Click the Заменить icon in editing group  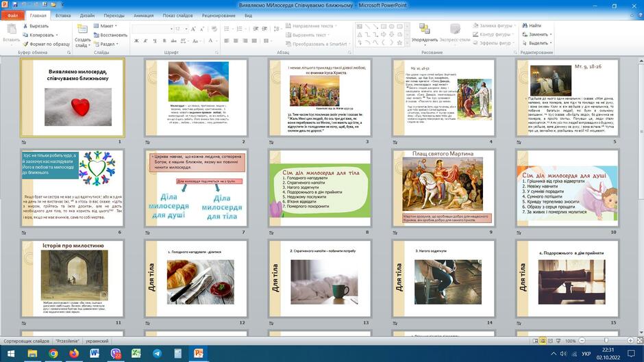[525, 34]
